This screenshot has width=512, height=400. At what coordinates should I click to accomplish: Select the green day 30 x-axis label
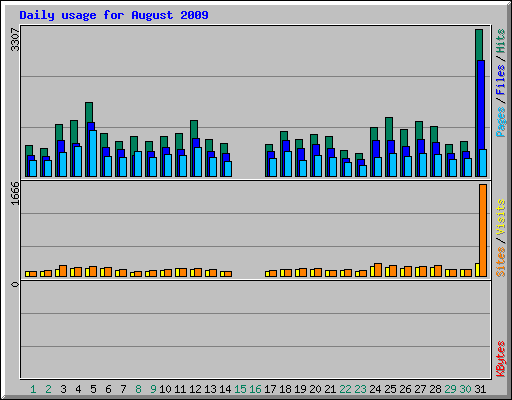(465, 389)
